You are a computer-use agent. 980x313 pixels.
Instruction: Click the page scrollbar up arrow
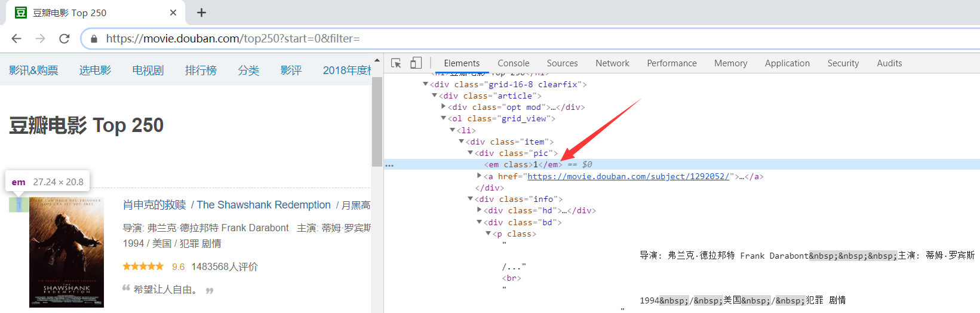point(377,60)
